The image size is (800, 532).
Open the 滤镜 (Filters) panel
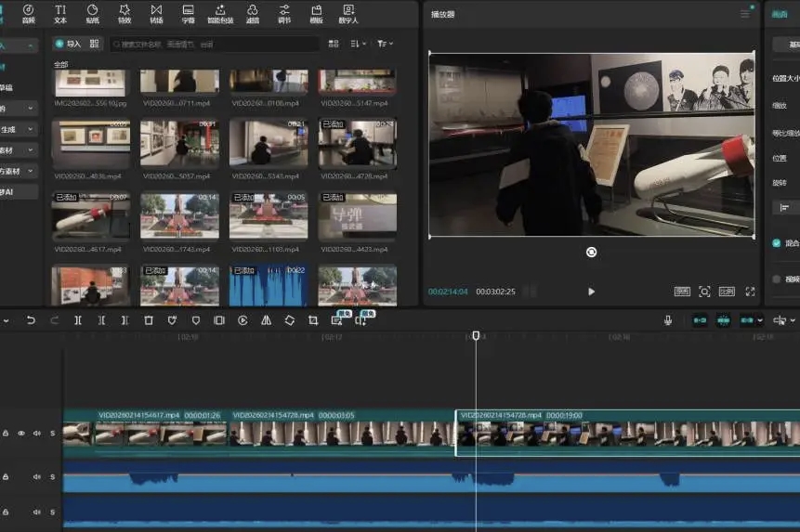click(x=253, y=13)
